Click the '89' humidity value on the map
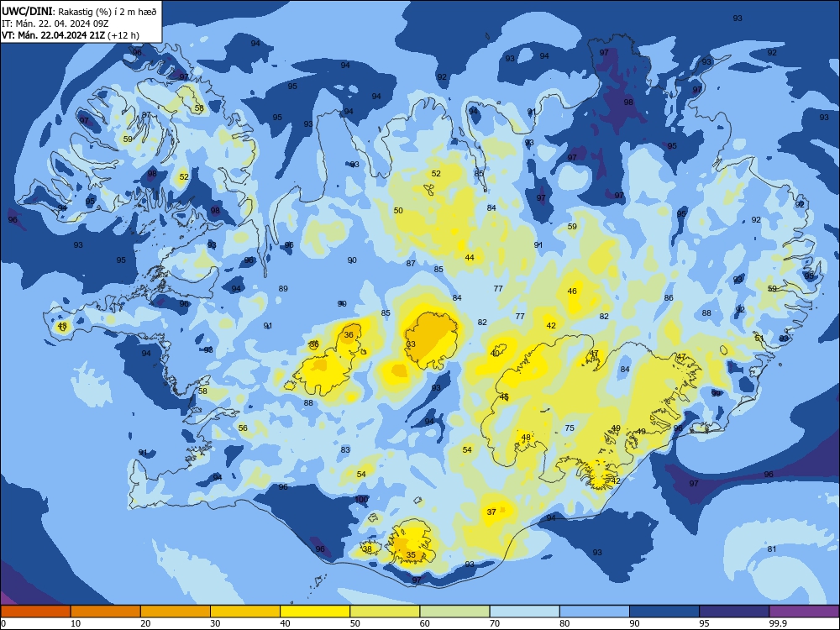This screenshot has width=840, height=630. tap(283, 289)
